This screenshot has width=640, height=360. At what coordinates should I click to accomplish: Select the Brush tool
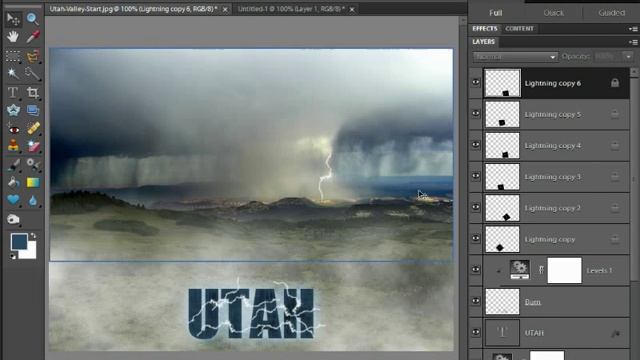click(x=13, y=164)
